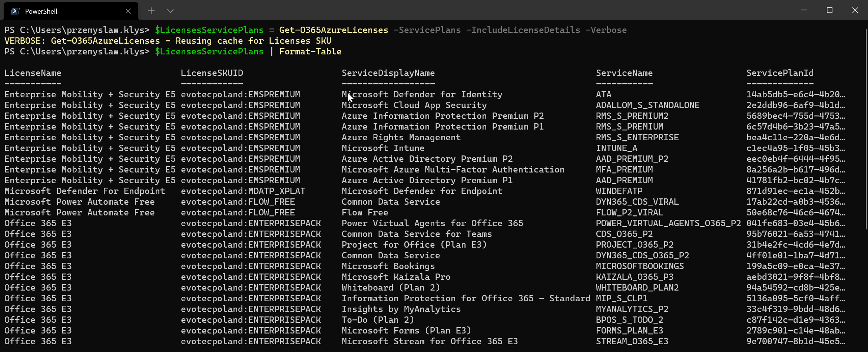Click the LicenseName column header
Viewport: 868px width, 352px height.
point(33,73)
